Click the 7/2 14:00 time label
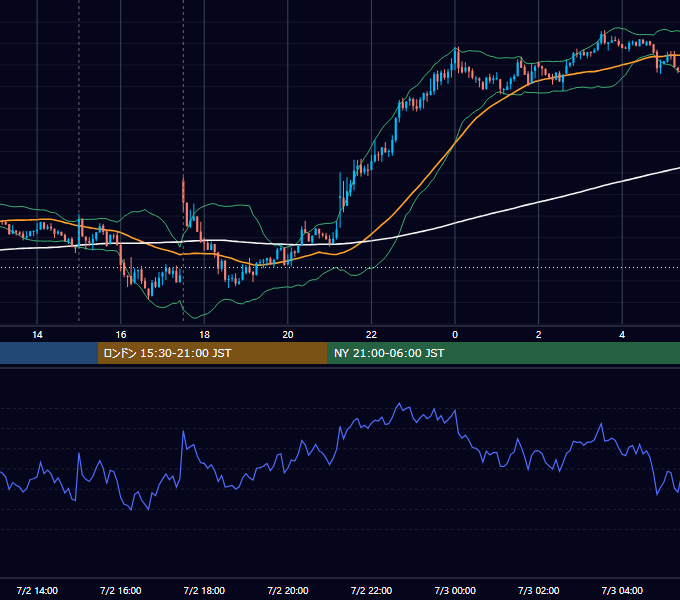The image size is (680, 600). tap(37, 590)
